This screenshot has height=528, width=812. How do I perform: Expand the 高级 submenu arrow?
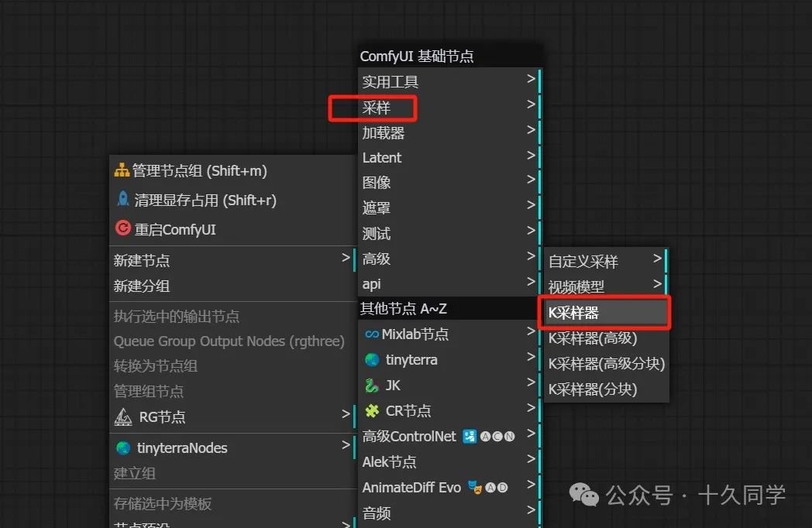[531, 255]
